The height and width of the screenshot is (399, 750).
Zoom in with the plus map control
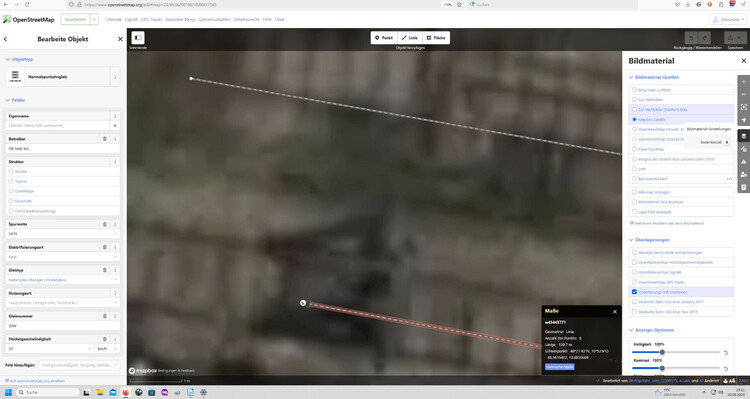(744, 82)
